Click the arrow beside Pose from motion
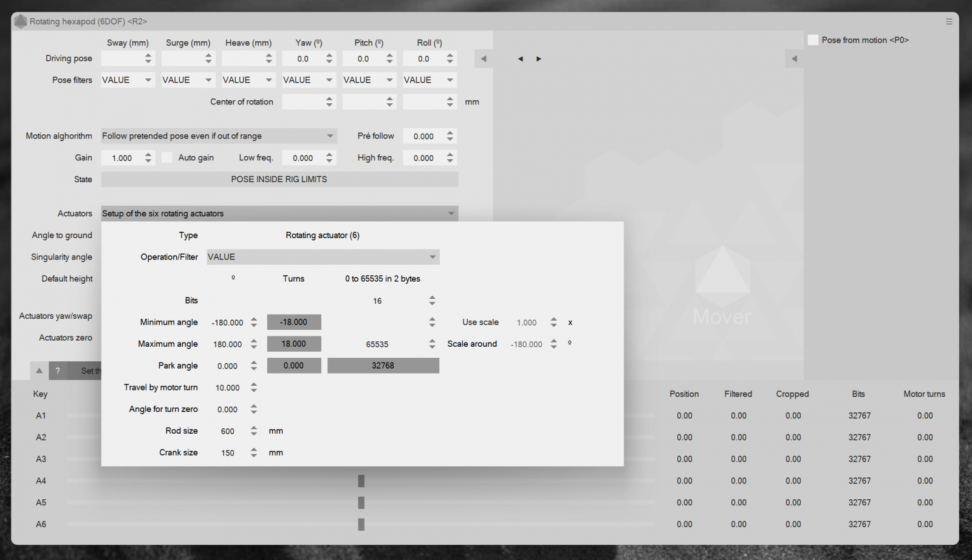The height and width of the screenshot is (560, 972). coord(794,59)
